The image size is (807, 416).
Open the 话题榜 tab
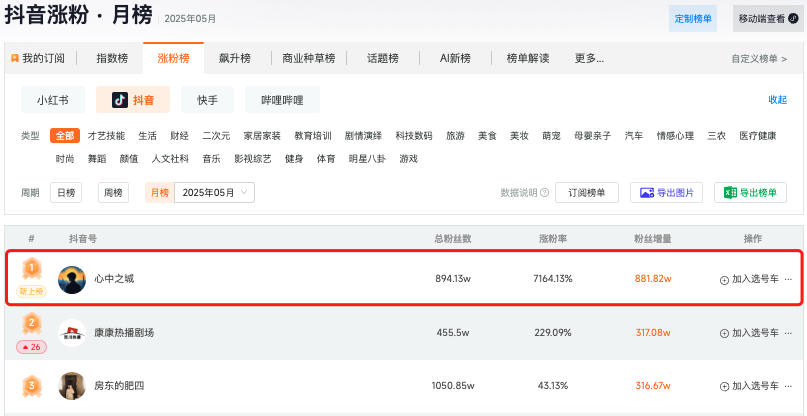point(383,58)
